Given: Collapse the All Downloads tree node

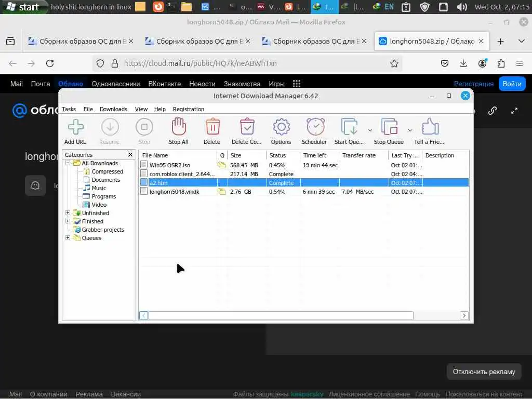Looking at the screenshot, I should (68, 163).
